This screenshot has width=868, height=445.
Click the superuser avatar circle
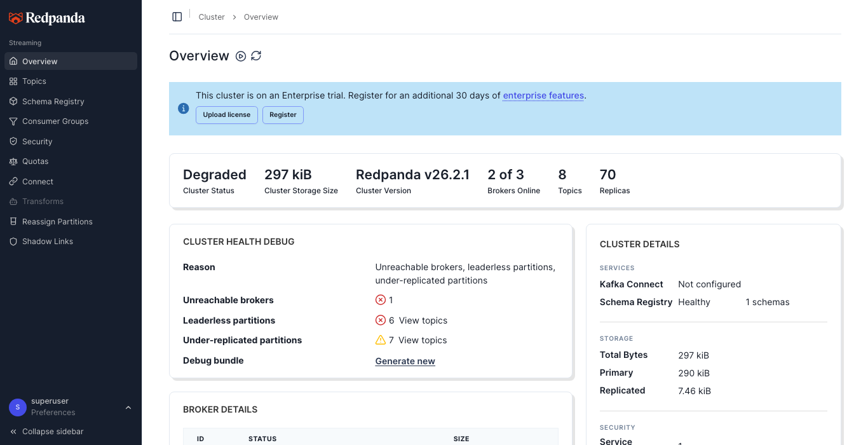(x=18, y=407)
